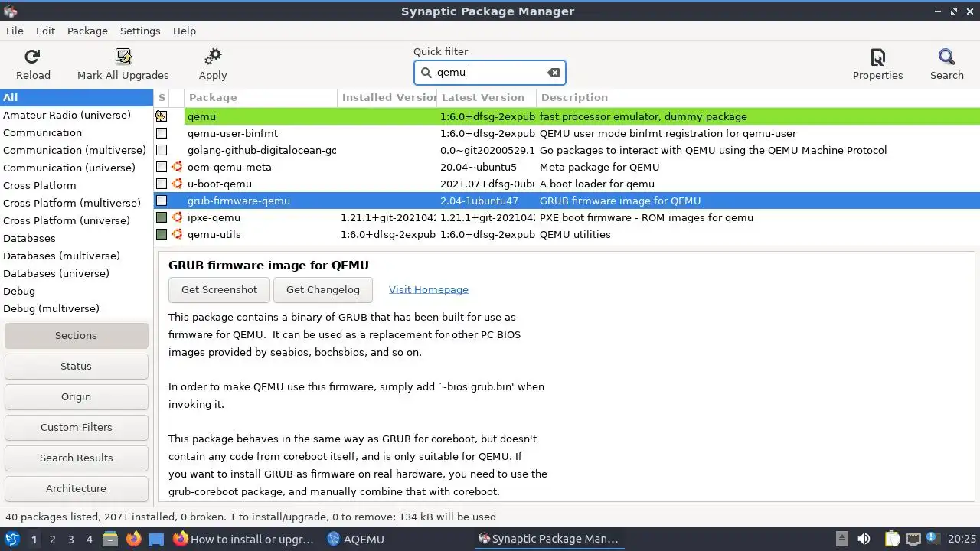Screen dimensions: 980x551
Task: Switch to AQEMU window in taskbar
Action: [x=356, y=539]
